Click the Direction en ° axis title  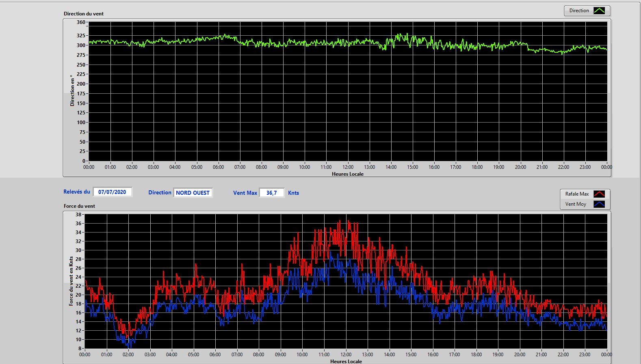point(72,90)
